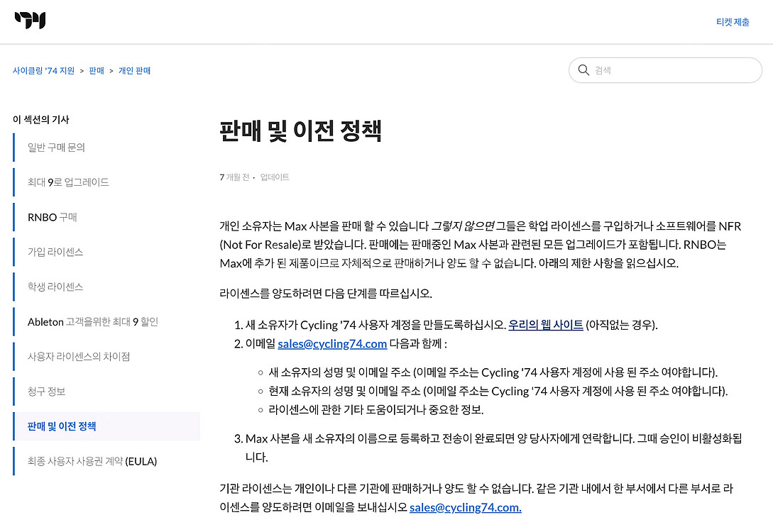
Task: Open sidebar article 사용자 라이센스의 차이점
Action: click(x=79, y=357)
